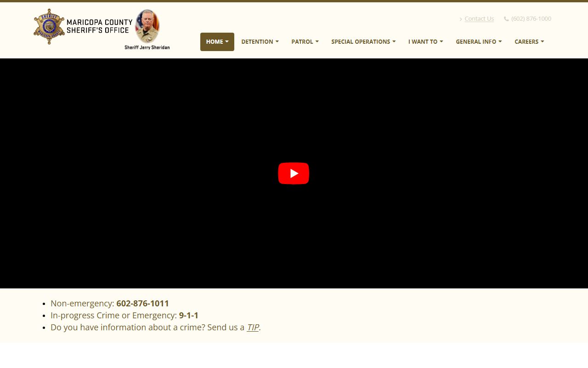The height and width of the screenshot is (368, 588).
Task: Expand the DETENTION dropdown menu
Action: click(260, 41)
